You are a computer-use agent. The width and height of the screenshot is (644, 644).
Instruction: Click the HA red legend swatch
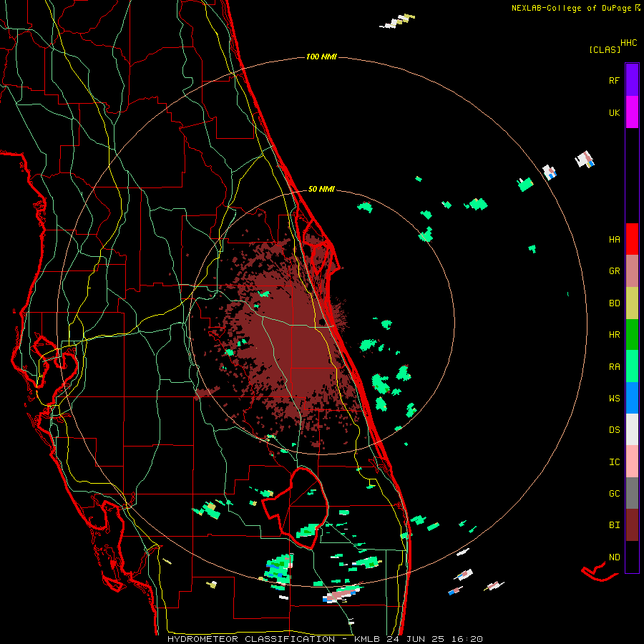pos(632,239)
